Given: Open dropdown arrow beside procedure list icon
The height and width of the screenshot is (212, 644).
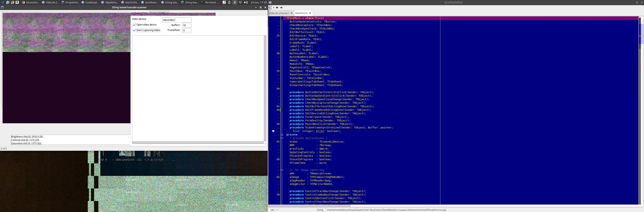Looking at the screenshot, I should coord(274,8).
